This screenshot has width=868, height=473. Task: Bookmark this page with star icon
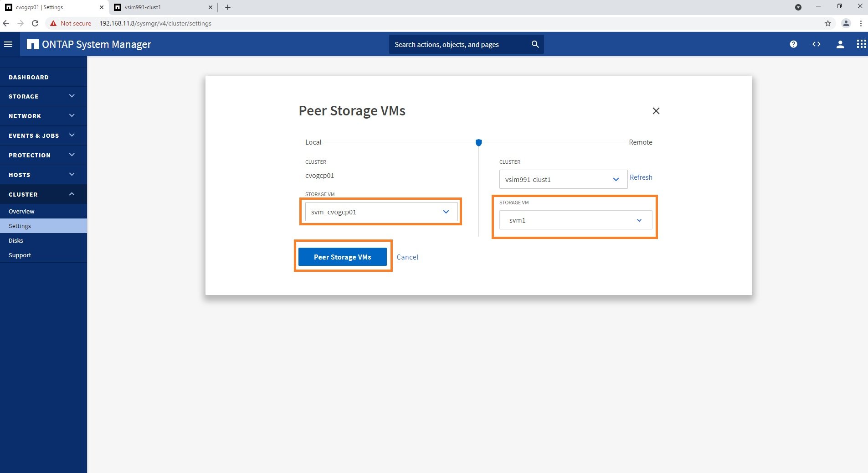pos(827,23)
